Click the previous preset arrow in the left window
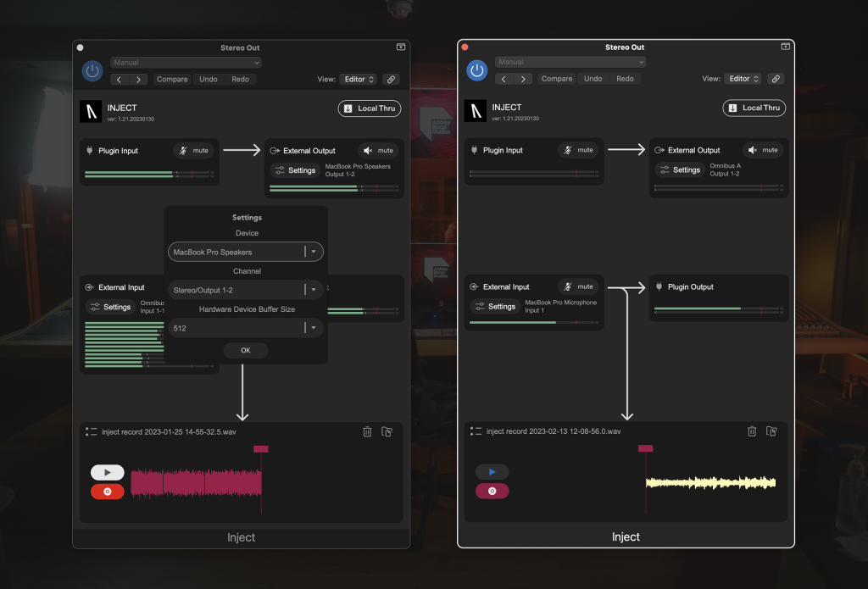 [x=120, y=79]
